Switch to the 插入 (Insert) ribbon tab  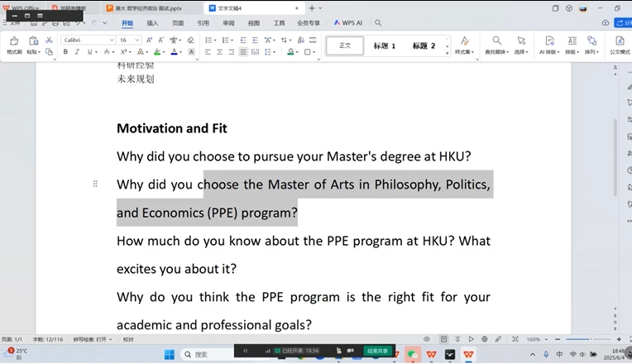click(152, 24)
